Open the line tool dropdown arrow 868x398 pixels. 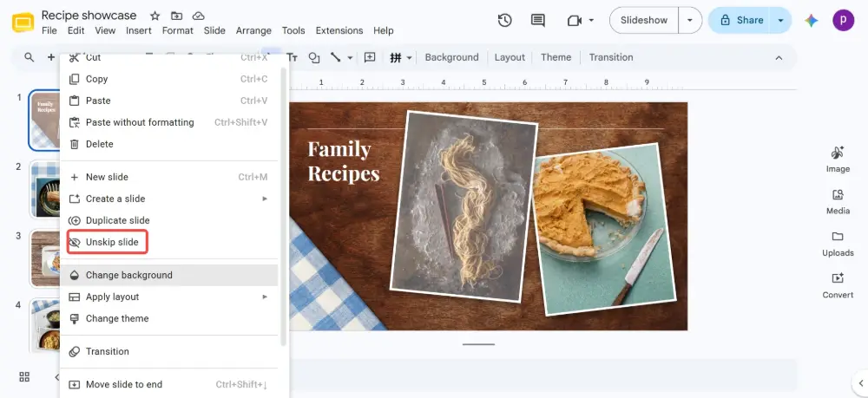click(350, 57)
